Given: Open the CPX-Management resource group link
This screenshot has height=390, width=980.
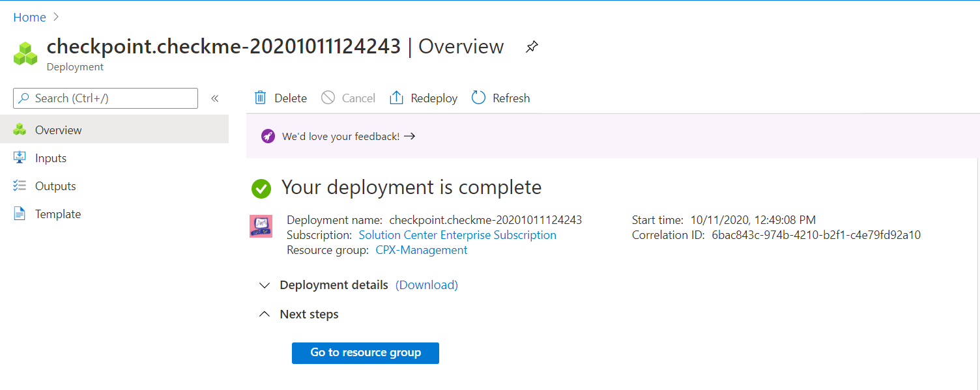Looking at the screenshot, I should (x=422, y=250).
